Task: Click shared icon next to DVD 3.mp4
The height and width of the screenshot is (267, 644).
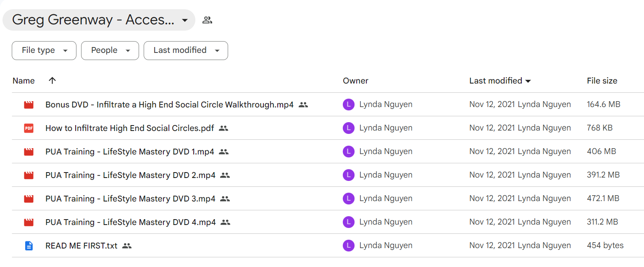Action: point(225,199)
